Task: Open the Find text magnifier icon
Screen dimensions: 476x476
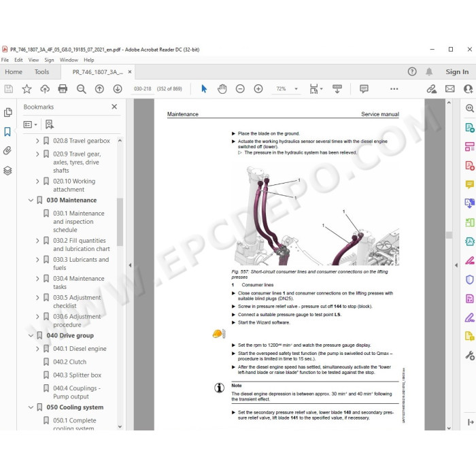Action: (82, 88)
